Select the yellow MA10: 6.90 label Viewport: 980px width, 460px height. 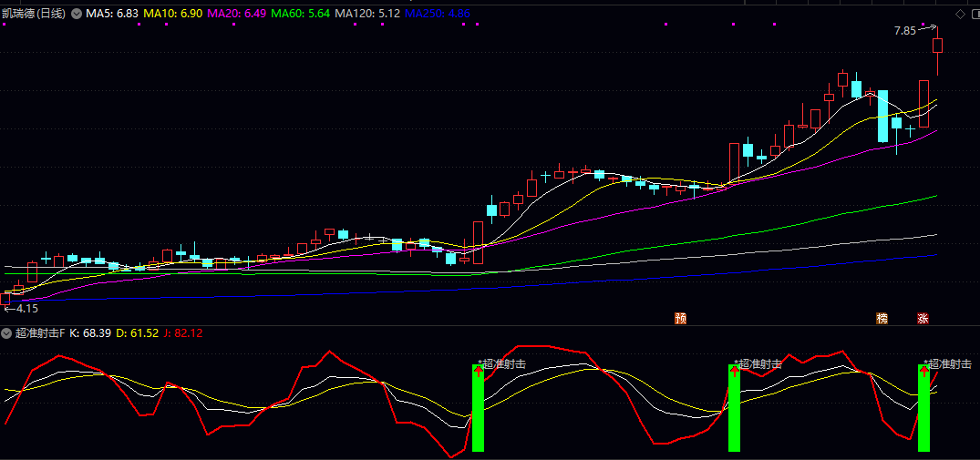(x=173, y=15)
